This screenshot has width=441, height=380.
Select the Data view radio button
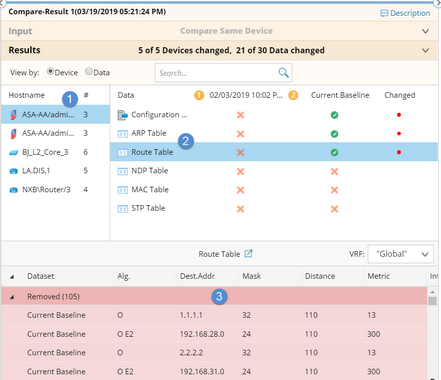tap(89, 71)
